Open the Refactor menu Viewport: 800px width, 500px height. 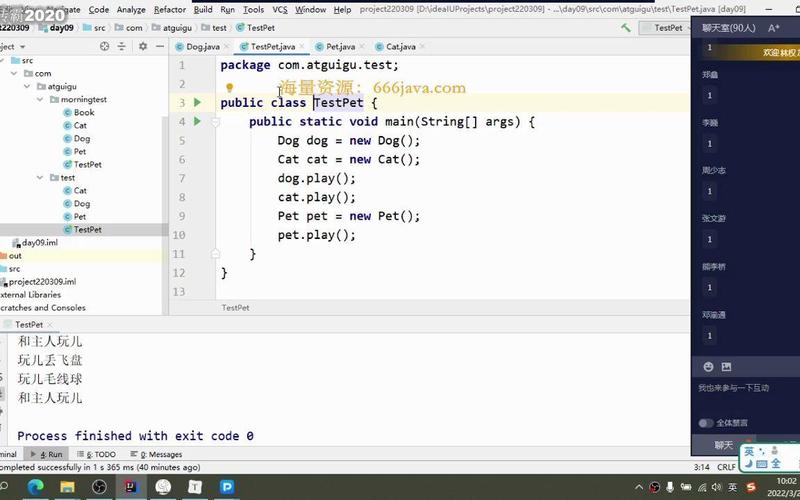[170, 9]
